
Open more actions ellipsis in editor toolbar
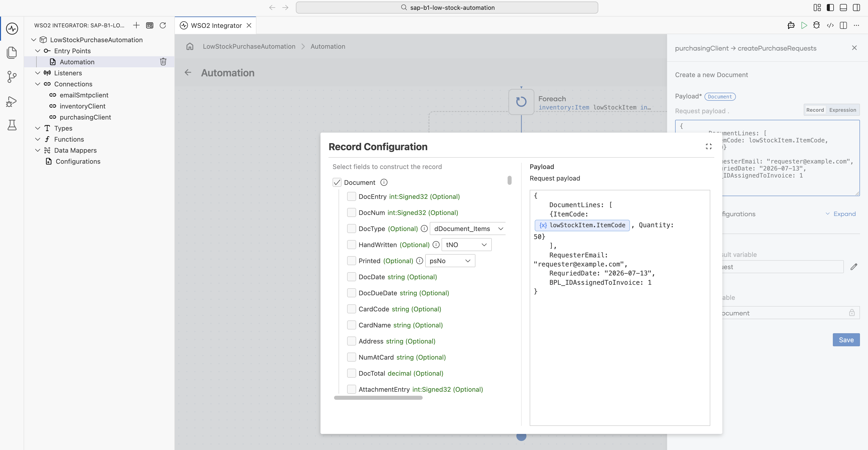click(x=856, y=25)
